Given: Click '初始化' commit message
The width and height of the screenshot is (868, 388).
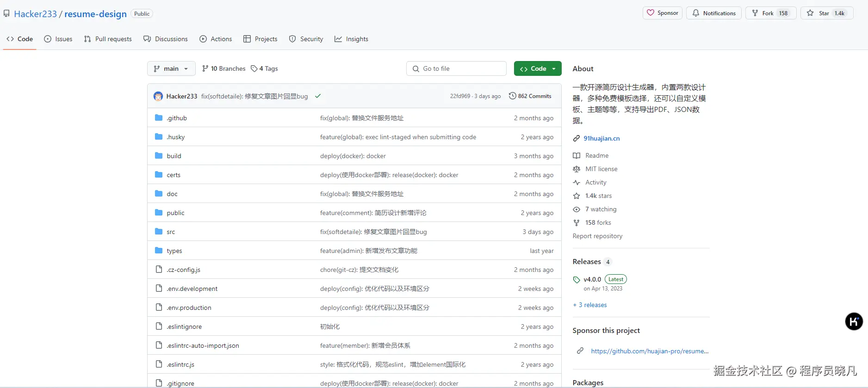Looking at the screenshot, I should click(330, 326).
